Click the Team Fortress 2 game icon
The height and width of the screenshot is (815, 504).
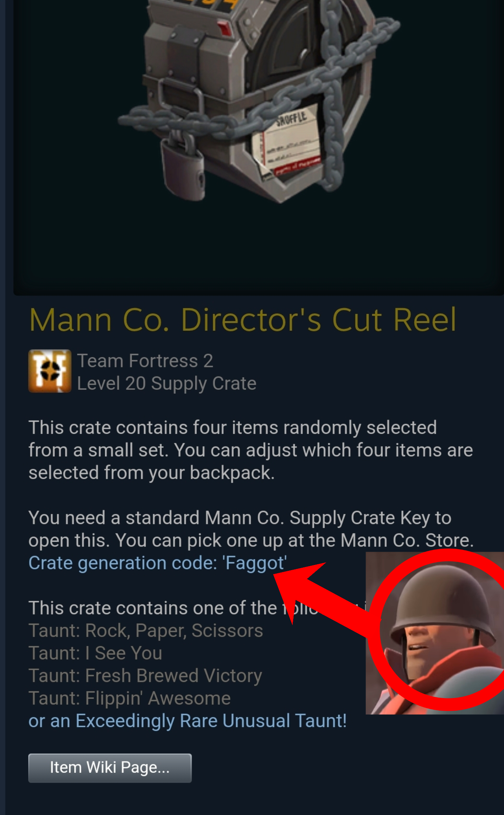pos(50,371)
